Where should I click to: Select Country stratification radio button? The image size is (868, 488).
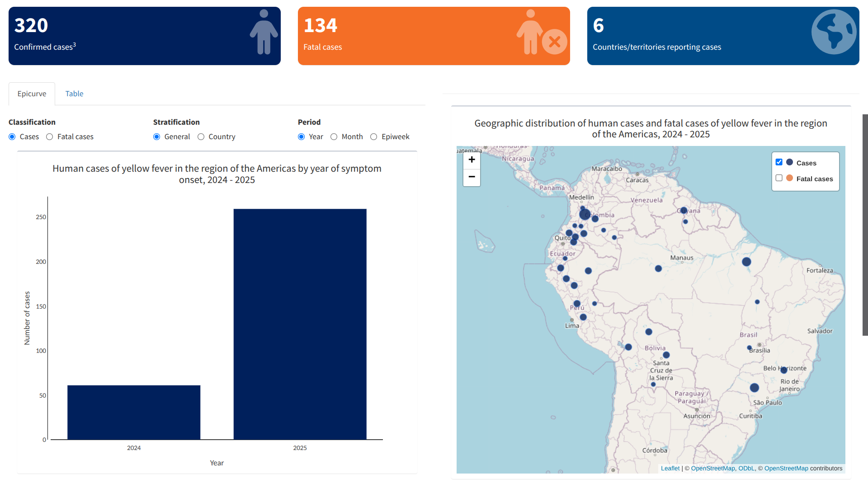[201, 137]
